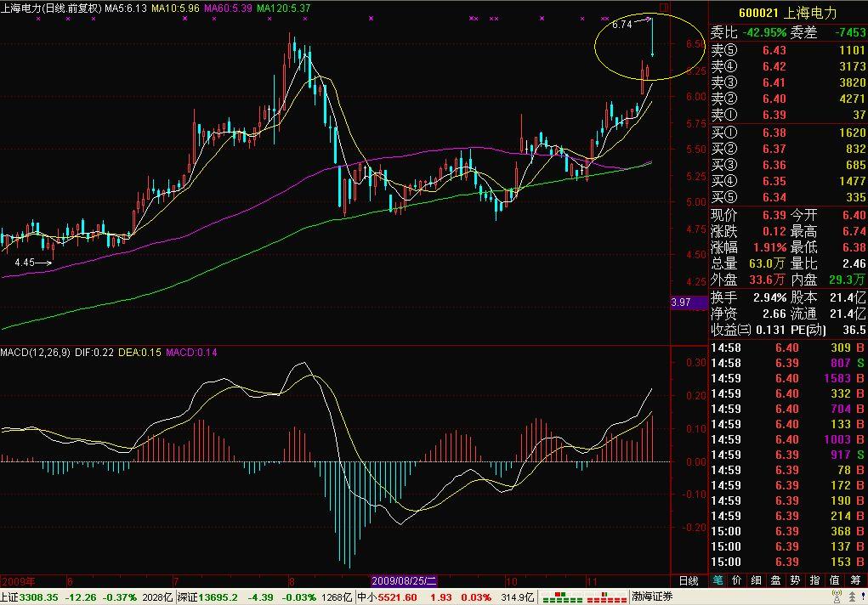Click the 总量 63.0万 volume value
This screenshot has height=605, width=868.
(x=768, y=263)
